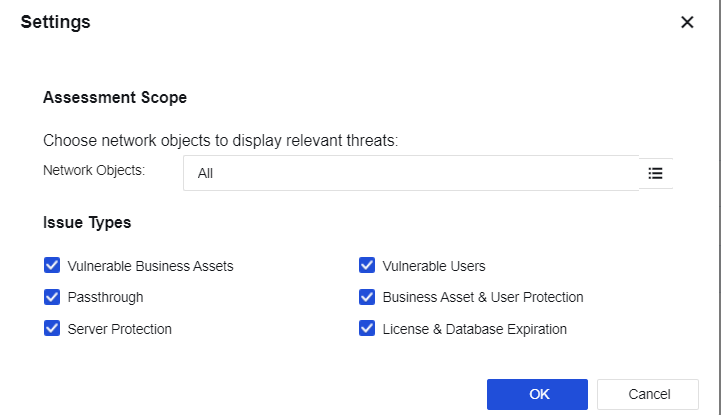The width and height of the screenshot is (721, 415).
Task: Disable License & Database Expiration checkbox
Action: point(367,328)
